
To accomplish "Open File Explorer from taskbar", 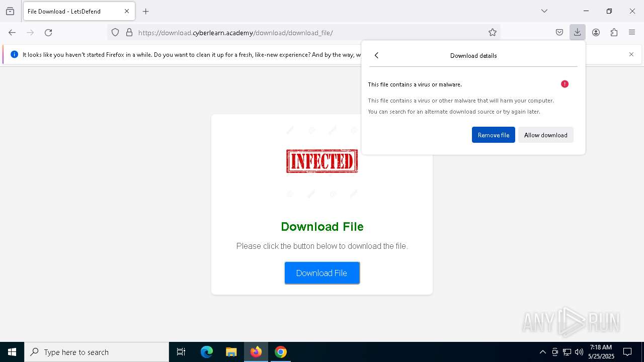I will [231, 352].
